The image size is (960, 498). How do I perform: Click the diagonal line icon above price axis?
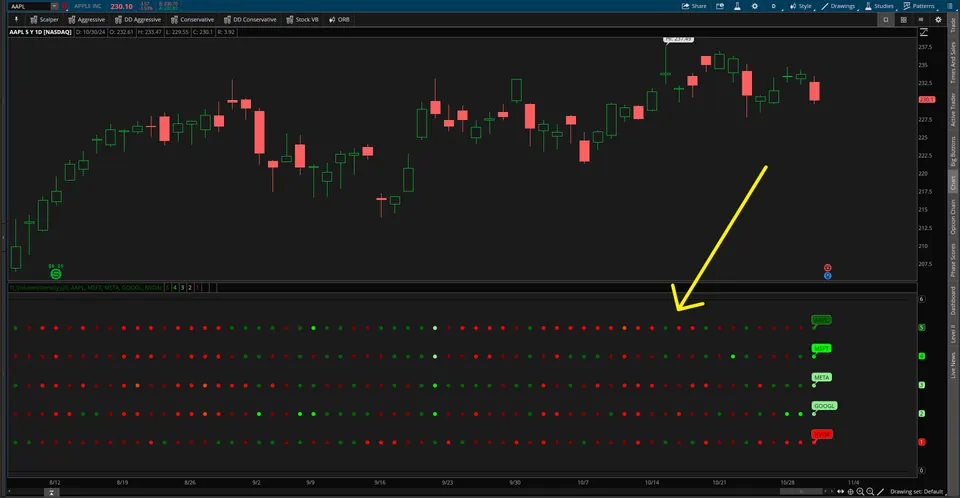tap(924, 32)
